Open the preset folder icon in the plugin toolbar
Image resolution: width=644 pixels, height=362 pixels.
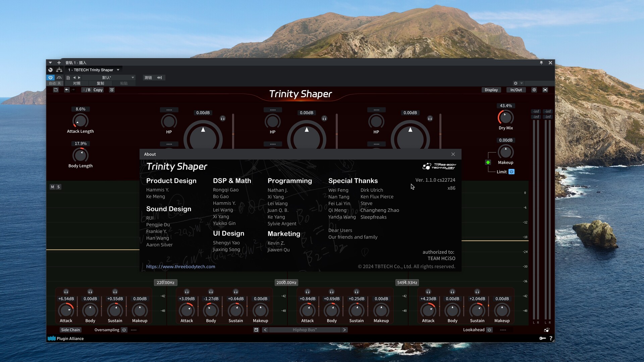[x=56, y=90]
